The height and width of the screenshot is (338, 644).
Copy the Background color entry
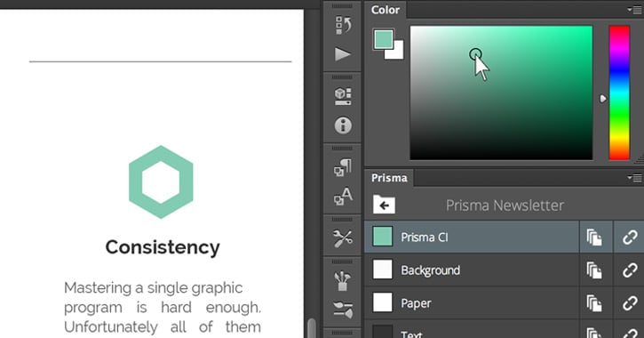[x=594, y=270]
